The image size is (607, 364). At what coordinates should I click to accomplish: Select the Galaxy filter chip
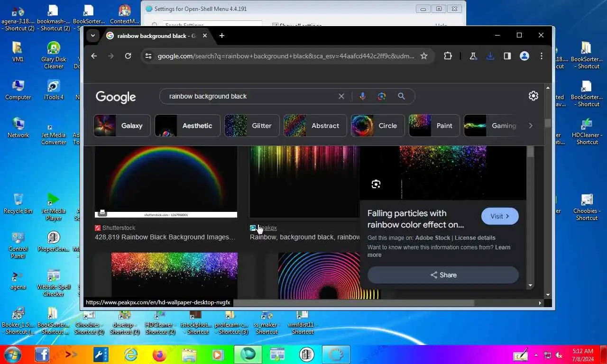(x=122, y=126)
